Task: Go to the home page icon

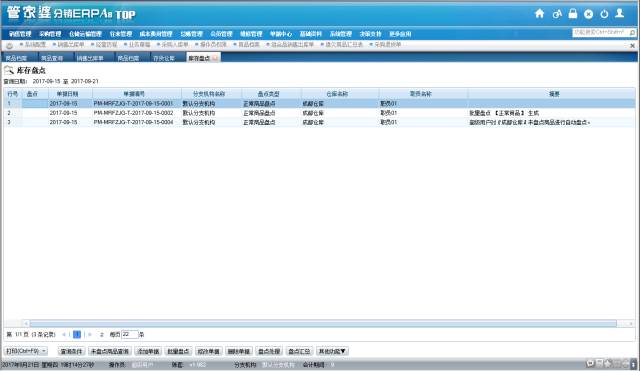Action: point(540,14)
